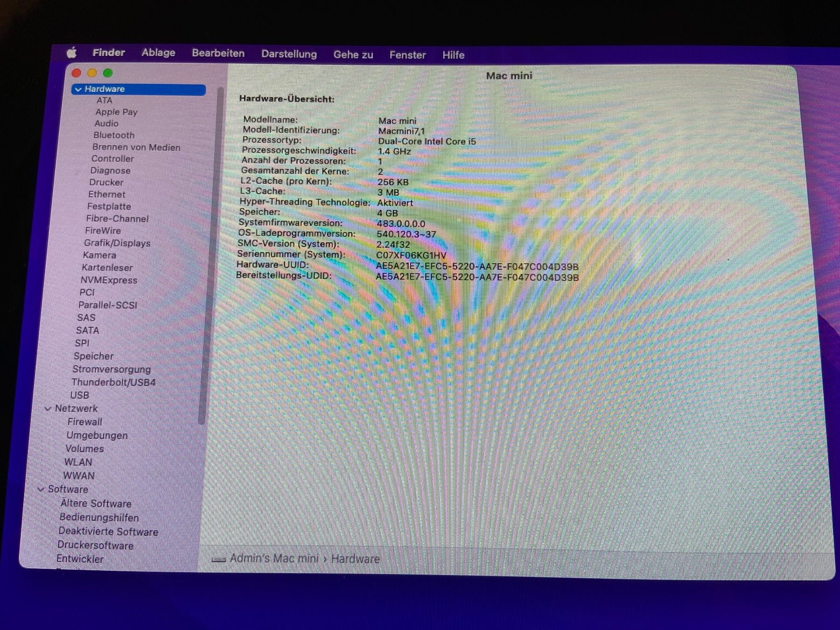Click the Dual-Core Intel Core i5 value

(x=427, y=141)
